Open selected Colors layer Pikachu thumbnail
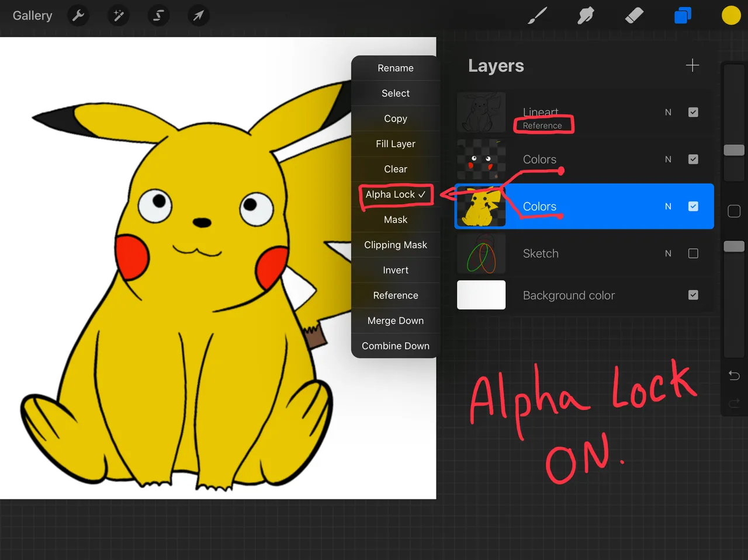Screen dimensions: 748x560 481,206
